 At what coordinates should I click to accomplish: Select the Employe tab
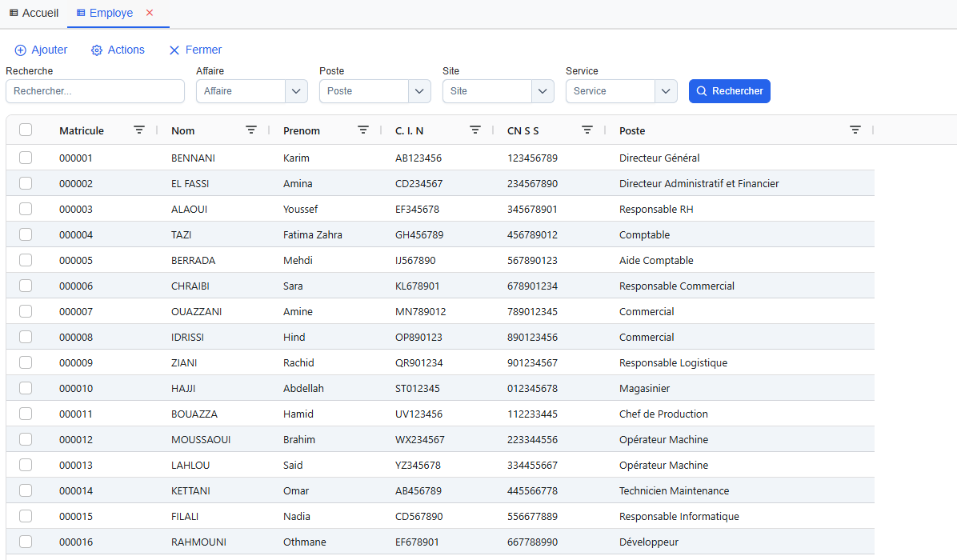tap(104, 13)
